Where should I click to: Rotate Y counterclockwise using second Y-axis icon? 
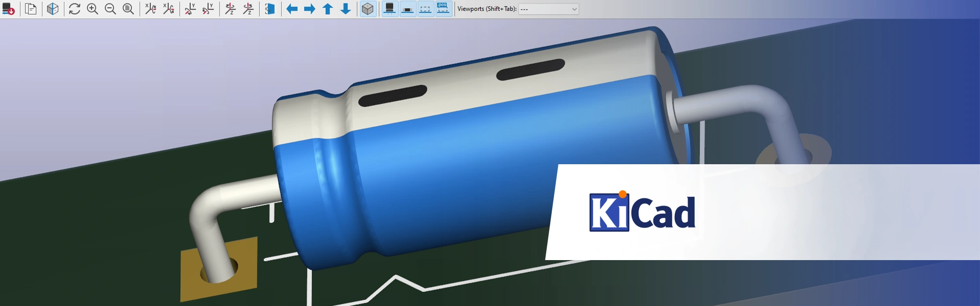tap(208, 9)
